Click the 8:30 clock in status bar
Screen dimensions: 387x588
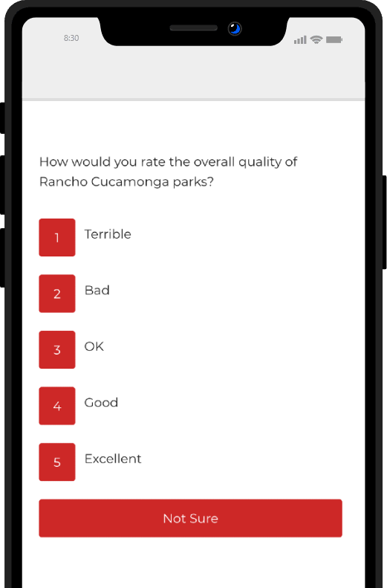click(x=71, y=38)
